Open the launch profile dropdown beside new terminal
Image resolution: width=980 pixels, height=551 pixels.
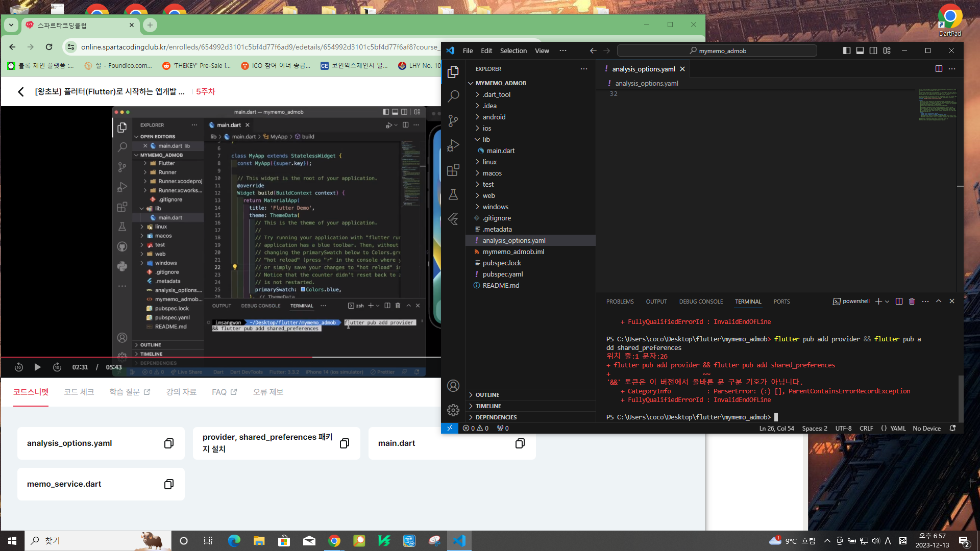pos(888,302)
